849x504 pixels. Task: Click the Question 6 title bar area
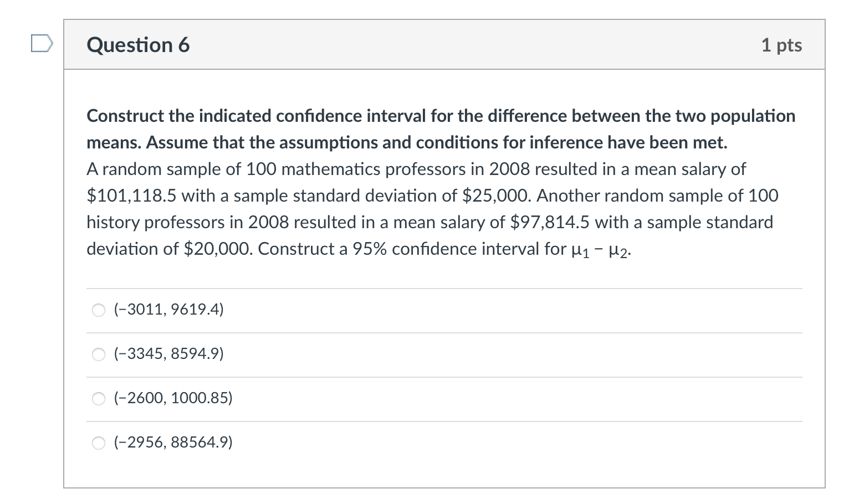pos(443,44)
